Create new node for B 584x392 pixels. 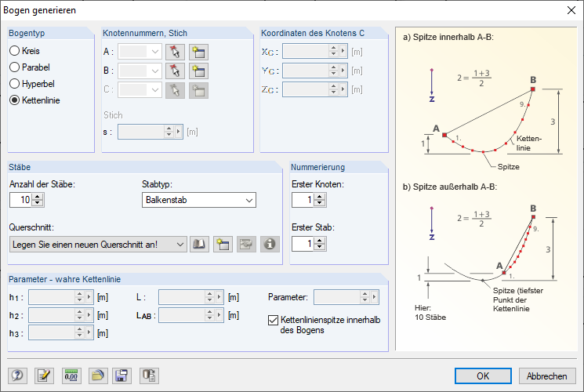coord(198,71)
